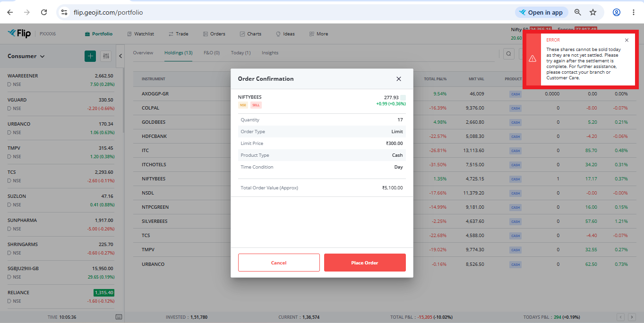This screenshot has height=323, width=644.
Task: Open the More menu
Action: 318,34
